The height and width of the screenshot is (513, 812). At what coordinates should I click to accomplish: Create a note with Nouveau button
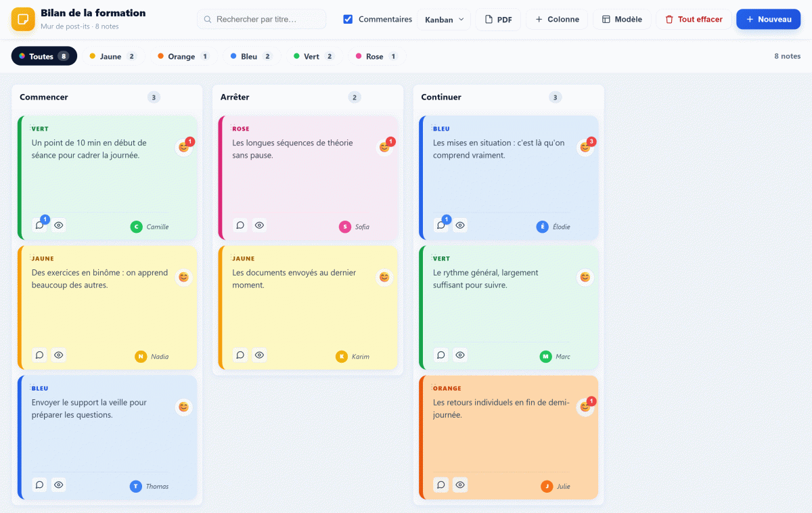point(768,20)
